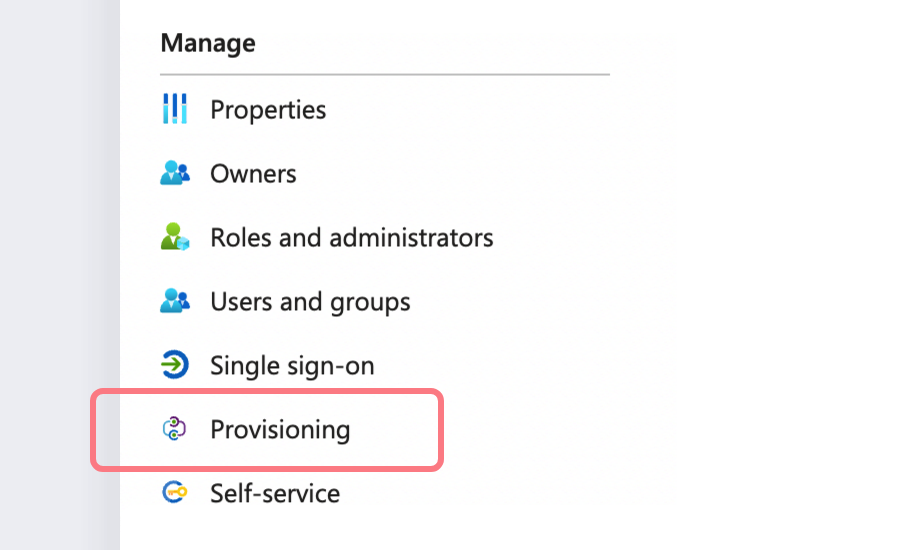912x550 pixels.
Task: Click the word "groups" in Users and groups
Action: pyautogui.click(x=371, y=301)
